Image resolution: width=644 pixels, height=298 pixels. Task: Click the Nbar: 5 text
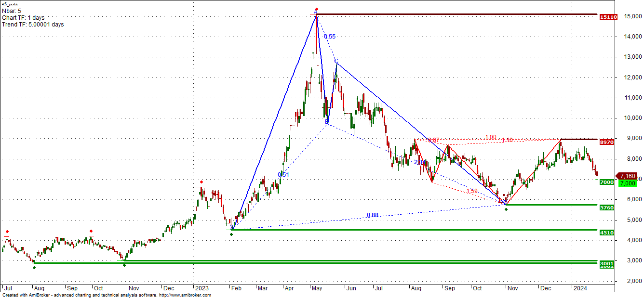click(12, 11)
